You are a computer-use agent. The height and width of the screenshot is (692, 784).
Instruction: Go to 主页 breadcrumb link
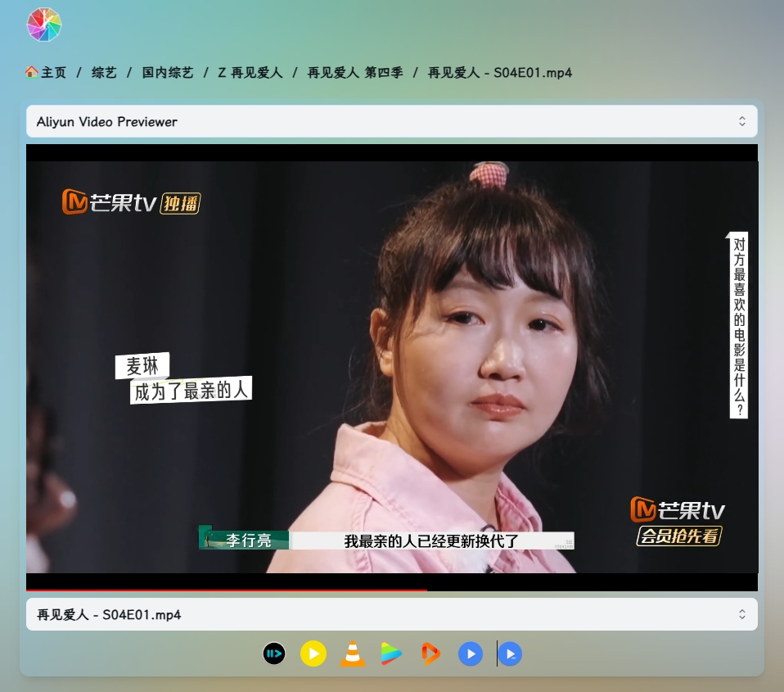click(x=53, y=73)
